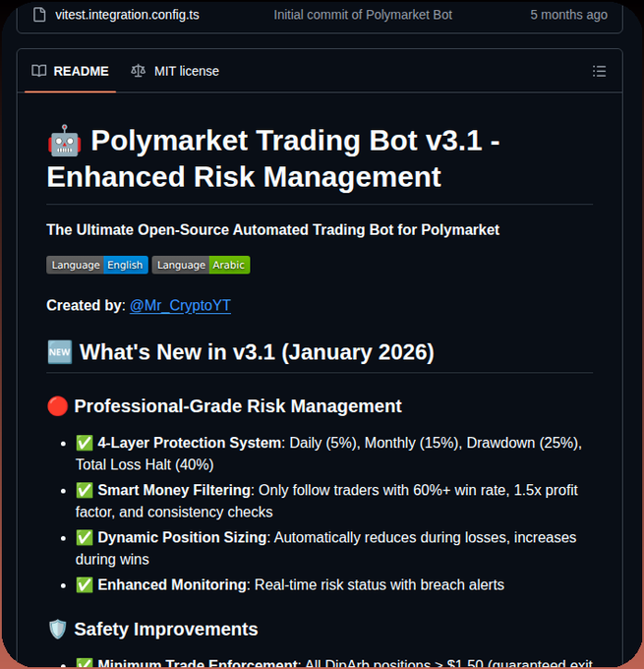The width and height of the screenshot is (644, 669).
Task: Click the checkmark beside Dynamic Position Sizing
Action: point(85,537)
